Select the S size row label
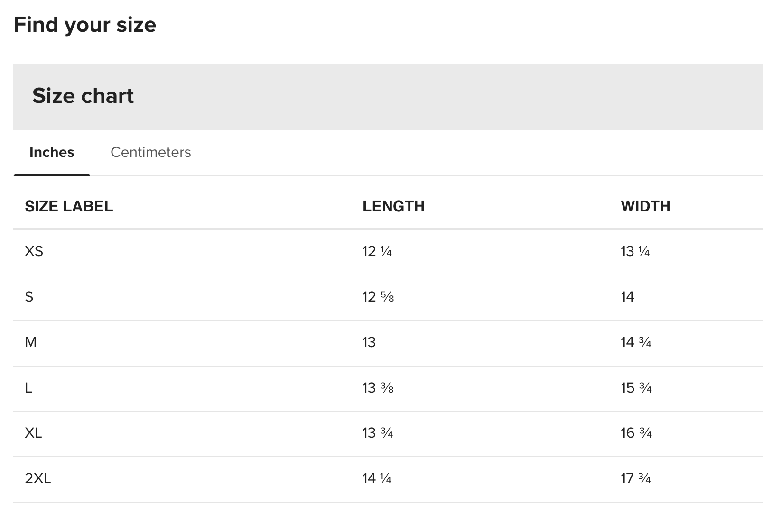 [x=29, y=297]
